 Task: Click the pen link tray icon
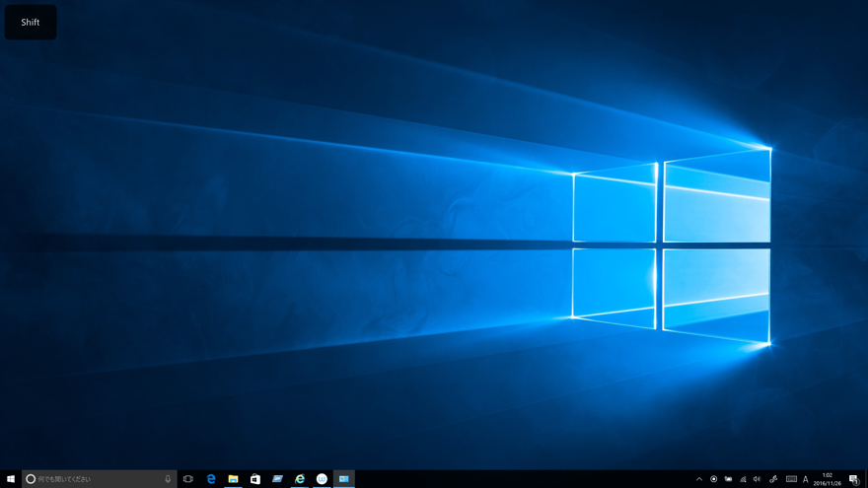pyautogui.click(x=773, y=479)
